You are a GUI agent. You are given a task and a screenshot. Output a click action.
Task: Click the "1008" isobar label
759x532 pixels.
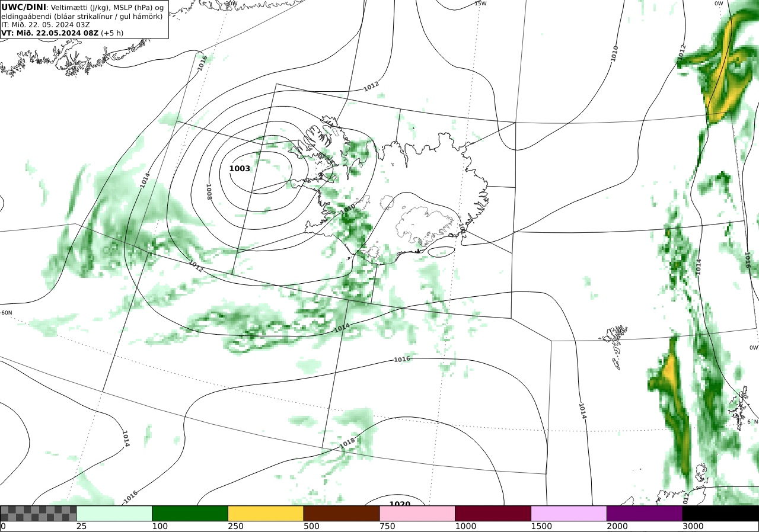coord(209,191)
